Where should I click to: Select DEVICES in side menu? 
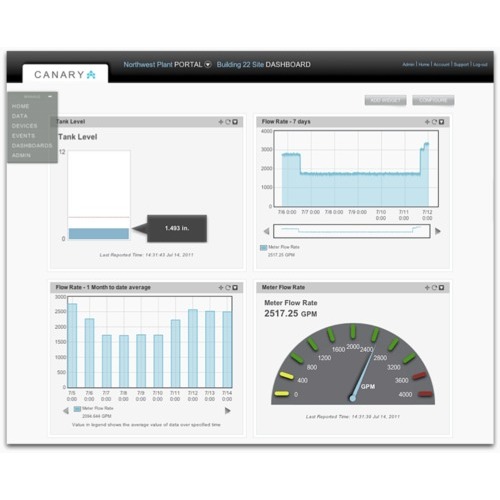[24, 126]
